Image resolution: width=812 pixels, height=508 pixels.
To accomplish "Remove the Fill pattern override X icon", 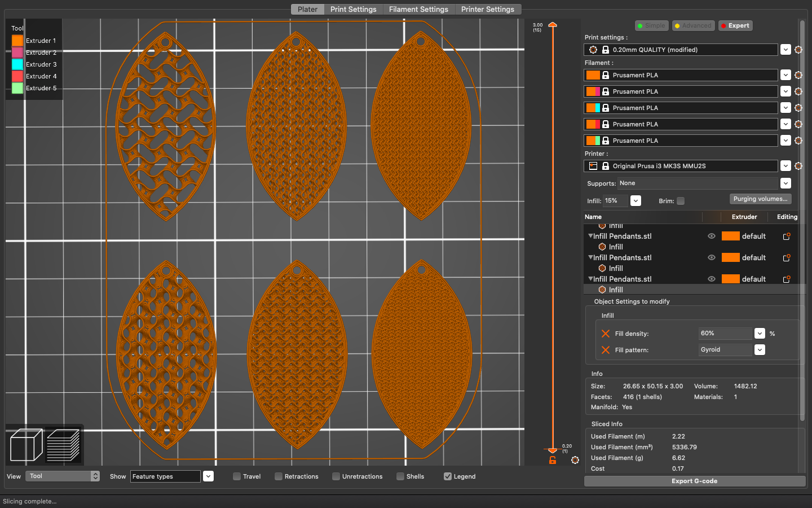I will tap(606, 350).
